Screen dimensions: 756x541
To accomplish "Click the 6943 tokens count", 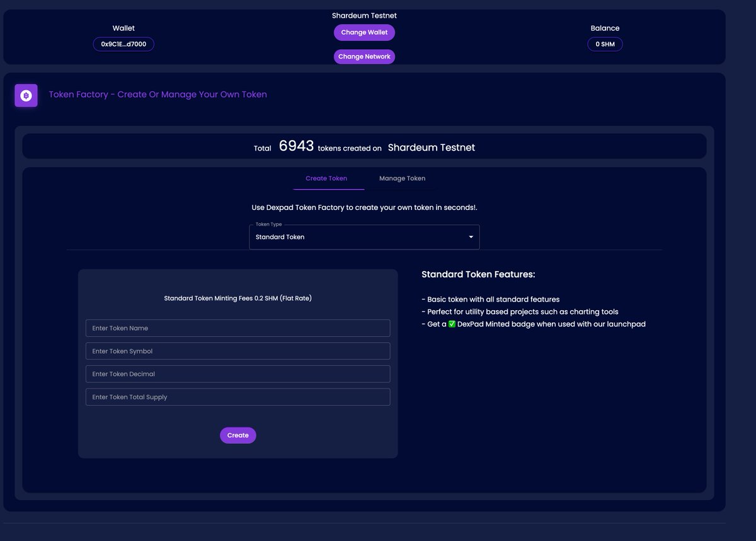I will 296,146.
